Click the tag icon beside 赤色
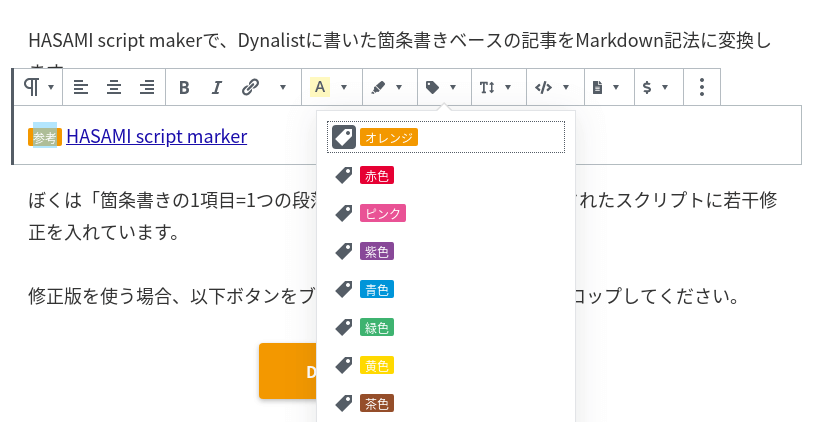 (344, 175)
